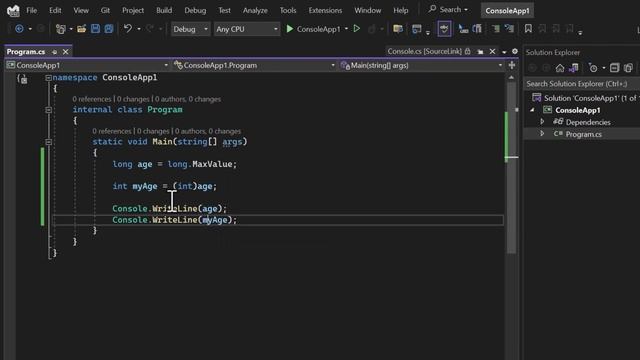Select the Console.cs [SourceLink] preview tab
This screenshot has height=360, width=640.
(x=424, y=51)
